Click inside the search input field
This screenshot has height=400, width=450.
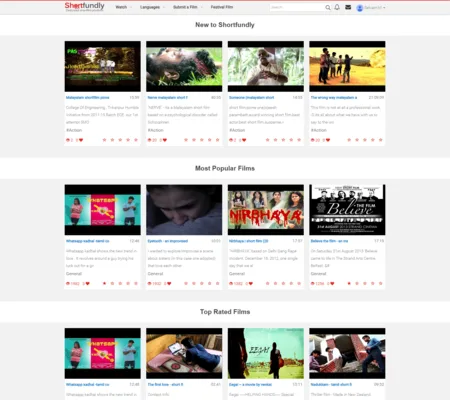(x=297, y=7)
